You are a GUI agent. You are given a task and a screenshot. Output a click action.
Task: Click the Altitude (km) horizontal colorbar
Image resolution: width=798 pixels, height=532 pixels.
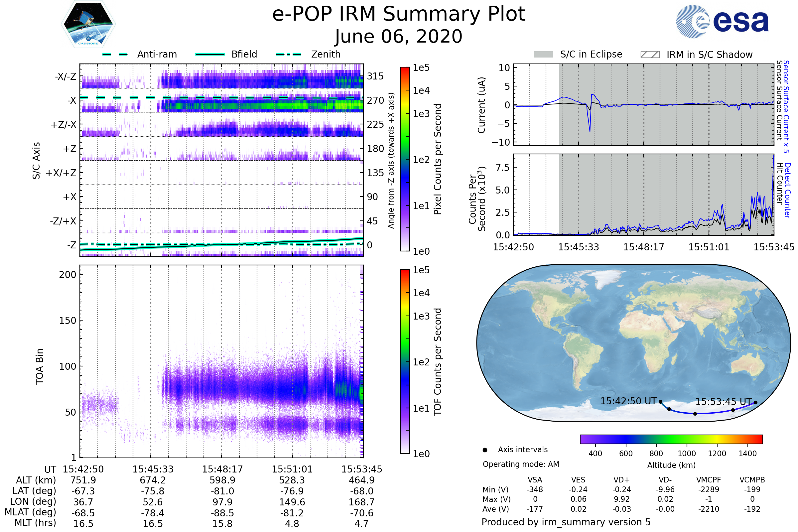point(671,439)
